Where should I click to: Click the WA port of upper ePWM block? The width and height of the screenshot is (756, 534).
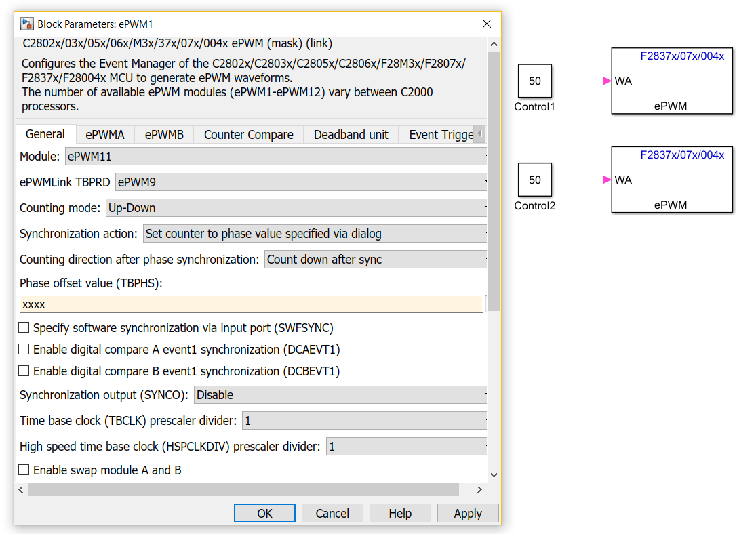pyautogui.click(x=623, y=81)
